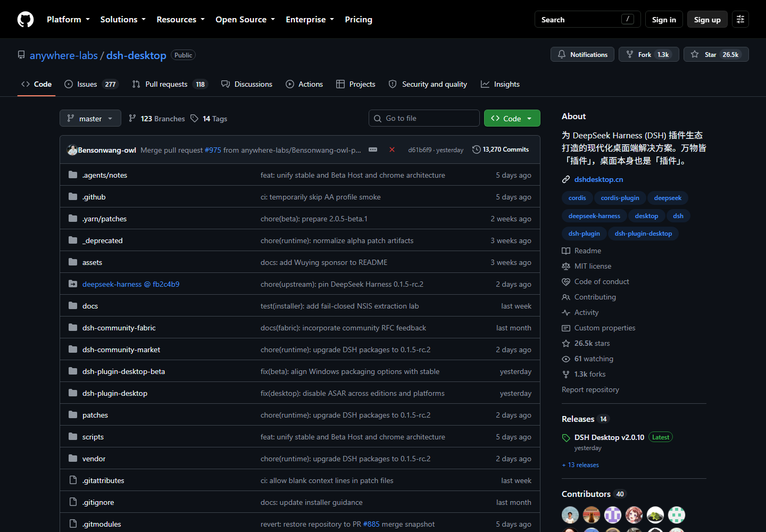The width and height of the screenshot is (766, 532).
Task: Click the Notifications bell button
Action: [x=582, y=54]
